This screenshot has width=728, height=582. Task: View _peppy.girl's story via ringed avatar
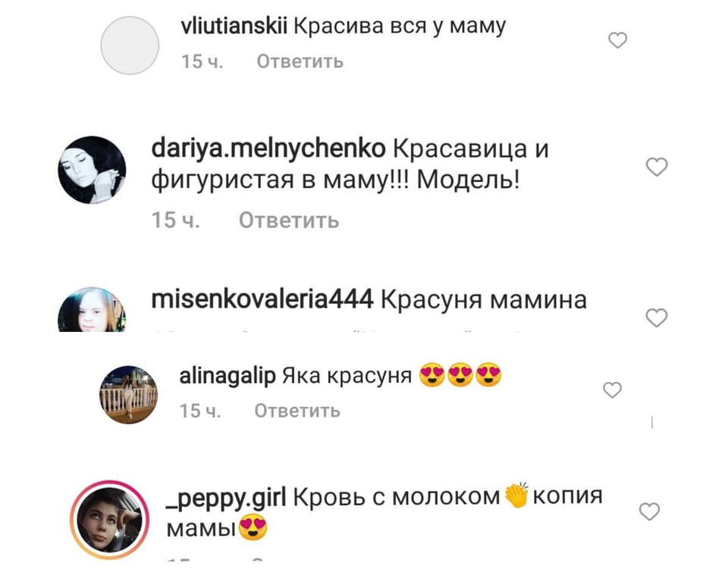[x=109, y=519]
